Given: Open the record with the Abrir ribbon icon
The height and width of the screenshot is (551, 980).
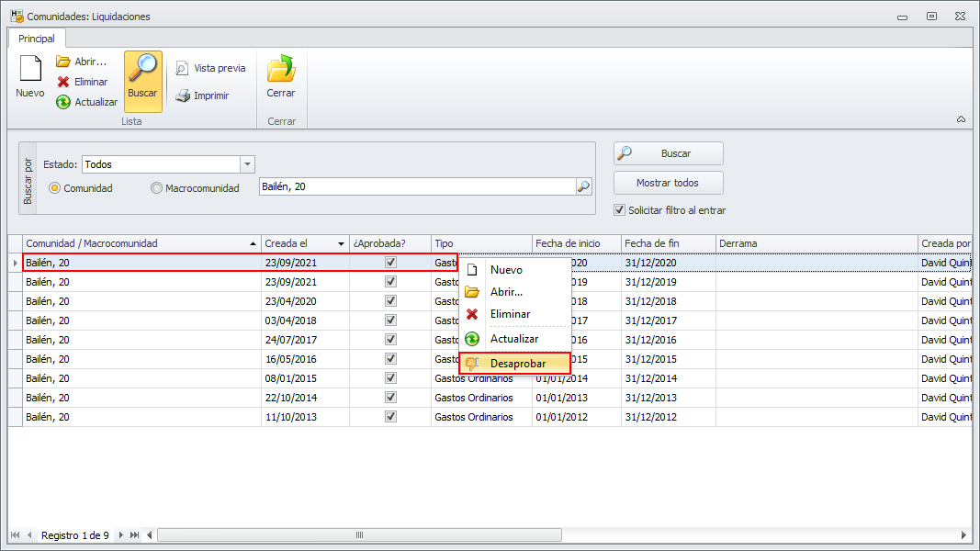Looking at the screenshot, I should (x=81, y=62).
